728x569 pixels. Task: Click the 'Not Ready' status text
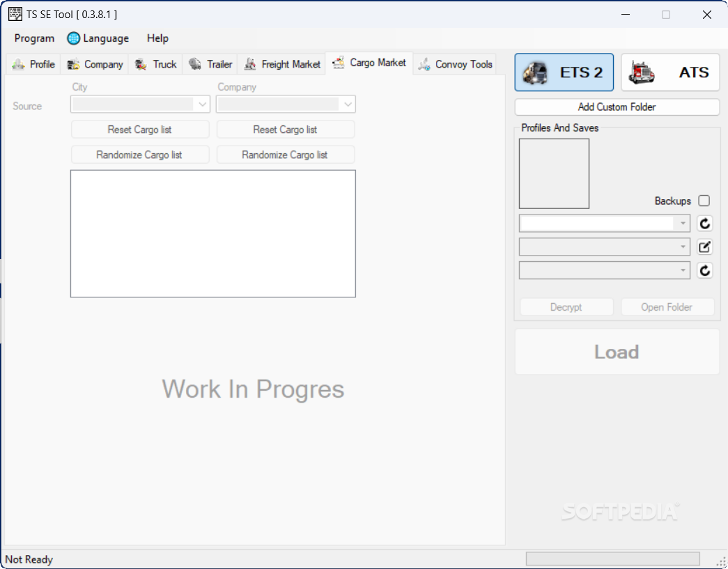pyautogui.click(x=29, y=559)
